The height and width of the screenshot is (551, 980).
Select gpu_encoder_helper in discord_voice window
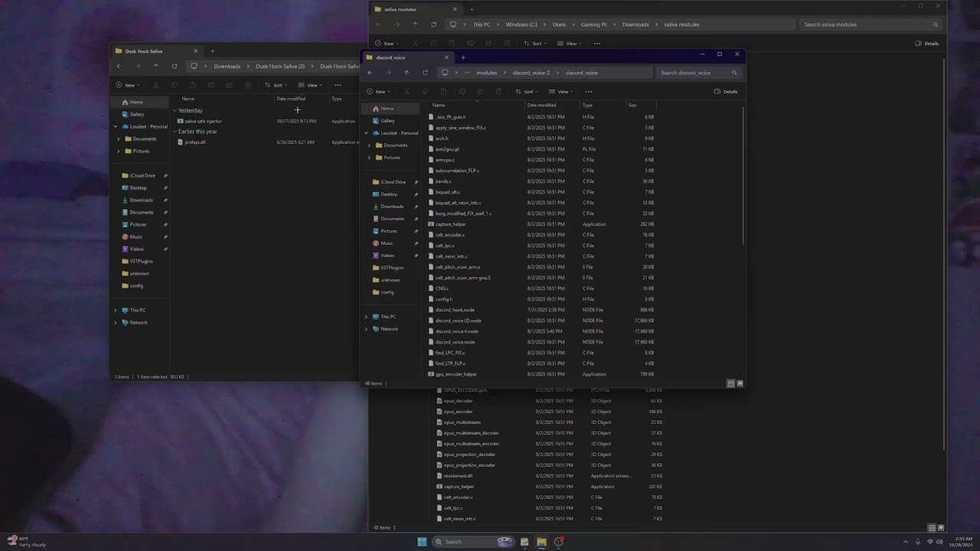(456, 374)
